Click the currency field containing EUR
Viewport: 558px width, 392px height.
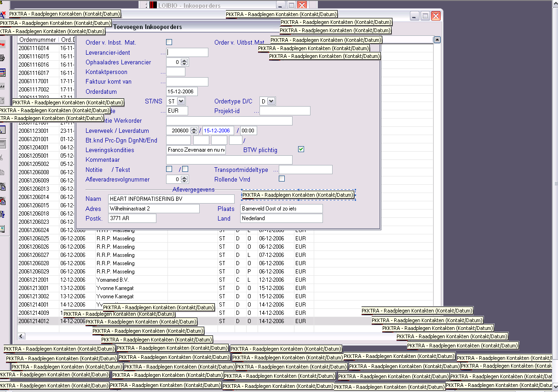[x=177, y=111]
